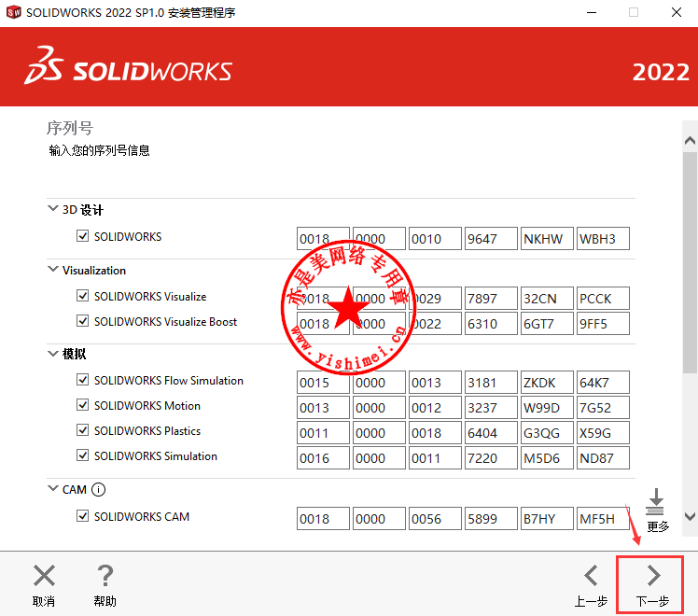This screenshot has width=698, height=616.
Task: Click the SOLIDWORKS serial field 0010
Action: point(435,239)
